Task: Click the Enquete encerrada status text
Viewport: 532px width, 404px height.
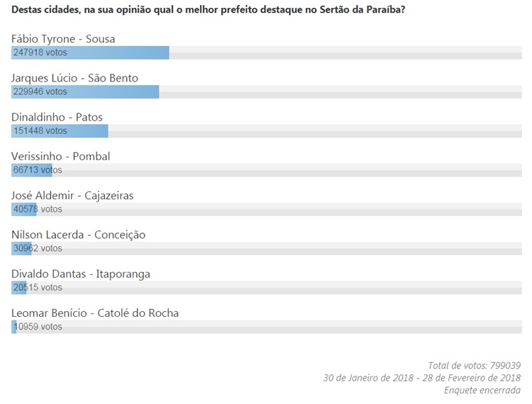Action: click(x=482, y=391)
